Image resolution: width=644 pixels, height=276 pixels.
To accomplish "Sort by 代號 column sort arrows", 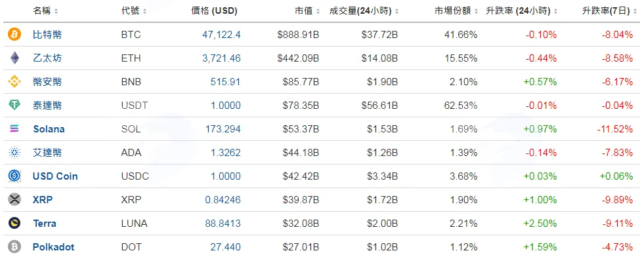I will (144, 12).
